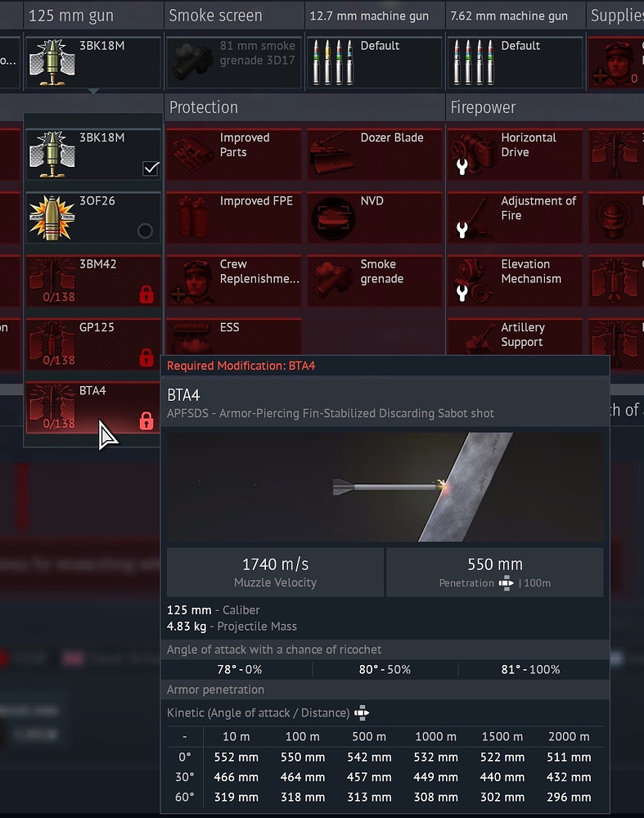Click the "296 mm" value at 2000 m
Screen dimensions: 644x818
click(569, 797)
